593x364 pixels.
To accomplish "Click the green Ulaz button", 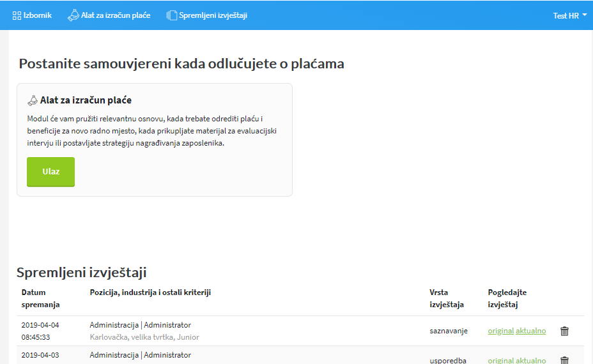I will tap(50, 172).
